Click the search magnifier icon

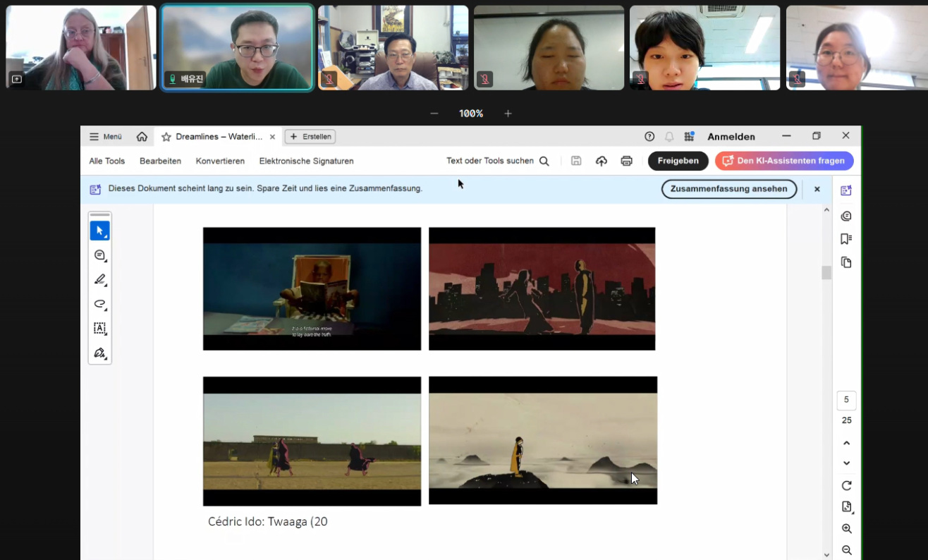[544, 161]
